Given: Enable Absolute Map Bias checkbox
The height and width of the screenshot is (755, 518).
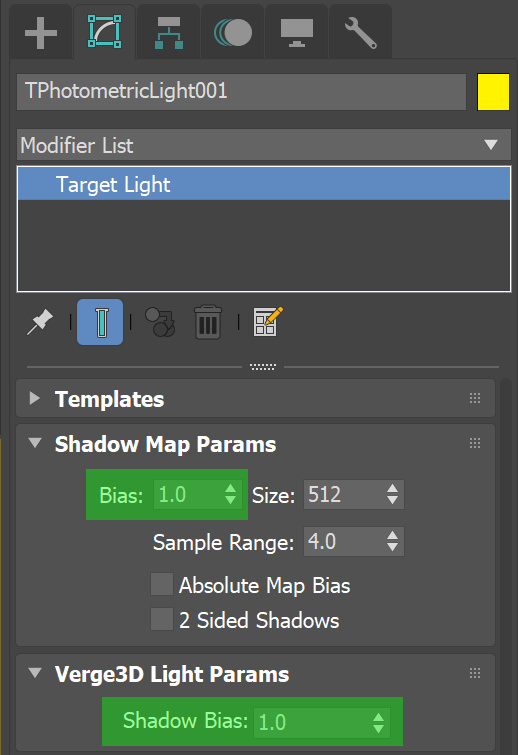Looking at the screenshot, I should click(x=162, y=585).
